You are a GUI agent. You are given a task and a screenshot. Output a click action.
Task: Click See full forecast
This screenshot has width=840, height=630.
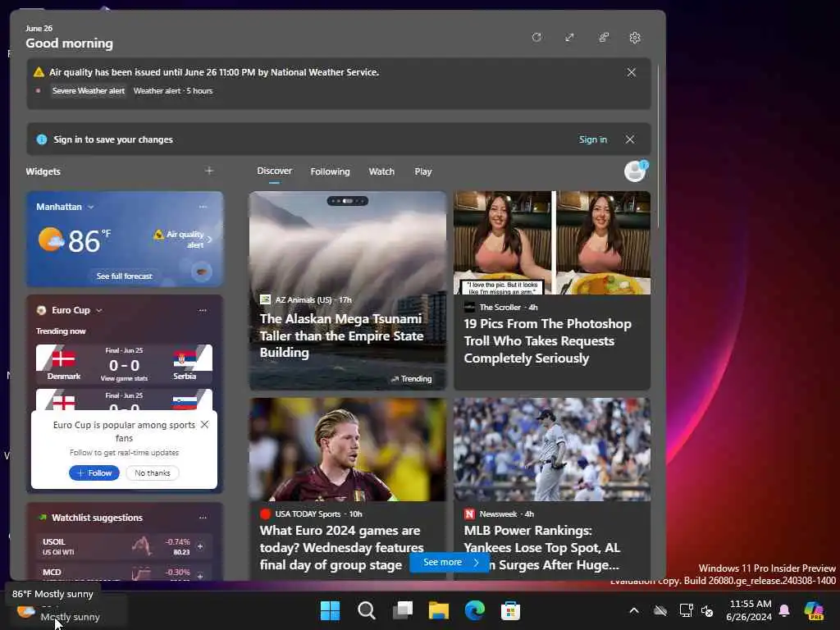[125, 276]
